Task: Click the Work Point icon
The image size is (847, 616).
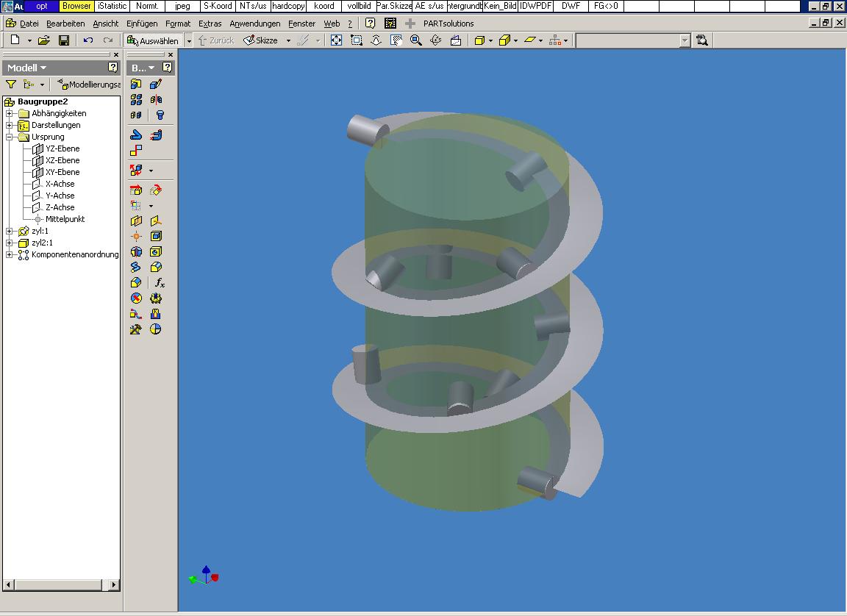Action: pyautogui.click(x=136, y=236)
